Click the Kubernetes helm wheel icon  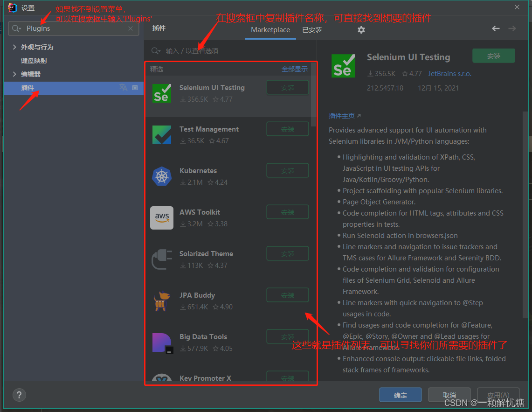[162, 176]
